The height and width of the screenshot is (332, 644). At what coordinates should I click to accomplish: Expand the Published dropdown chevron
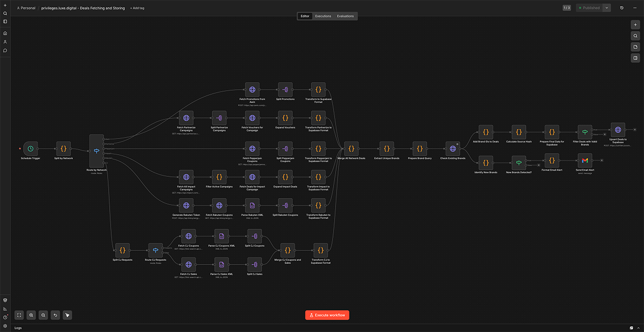pos(607,8)
